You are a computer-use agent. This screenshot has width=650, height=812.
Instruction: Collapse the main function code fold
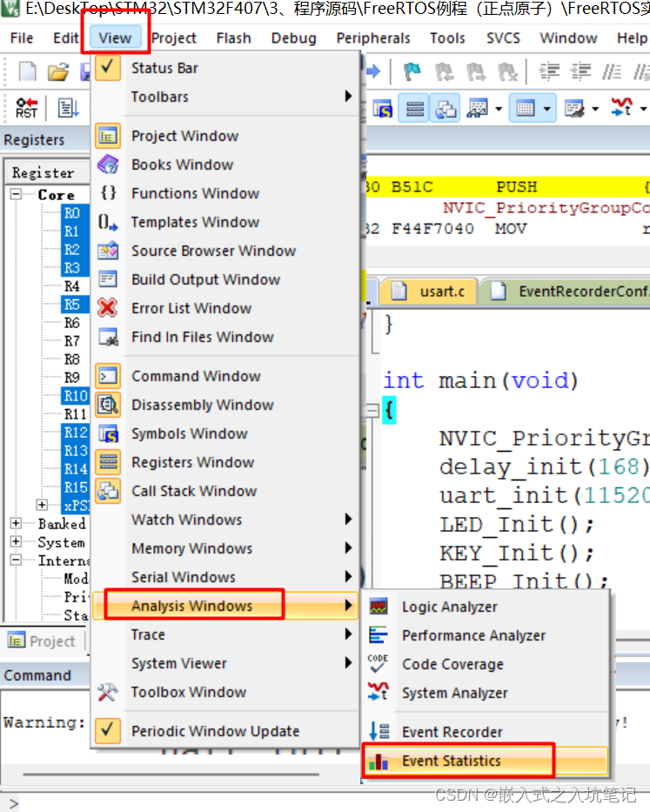(373, 411)
